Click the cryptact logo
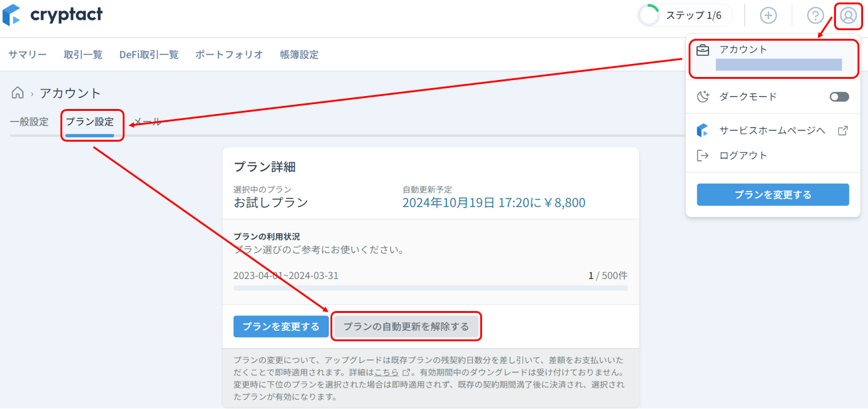 pyautogui.click(x=53, y=15)
